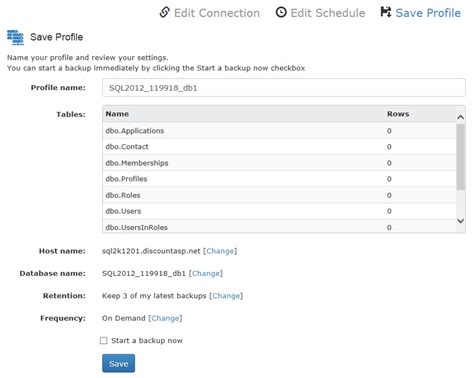Select the dbo.Applications table row
The width and height of the screenshot is (474, 378).
[x=279, y=131]
